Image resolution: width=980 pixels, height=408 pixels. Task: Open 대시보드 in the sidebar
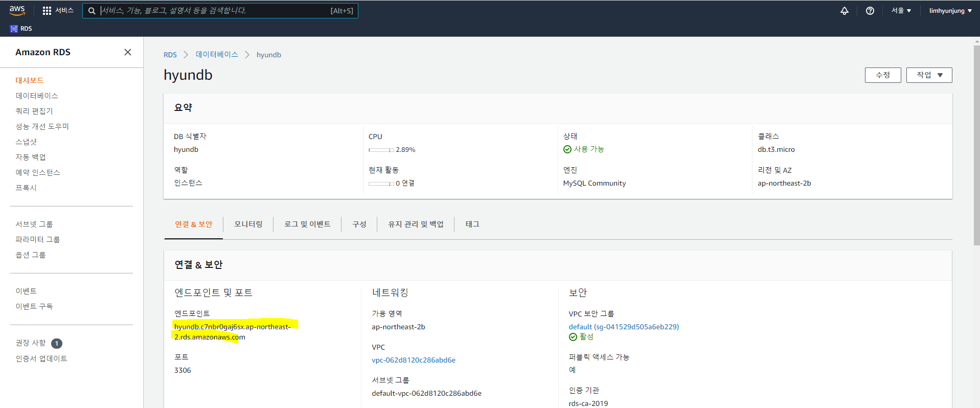coord(30,80)
